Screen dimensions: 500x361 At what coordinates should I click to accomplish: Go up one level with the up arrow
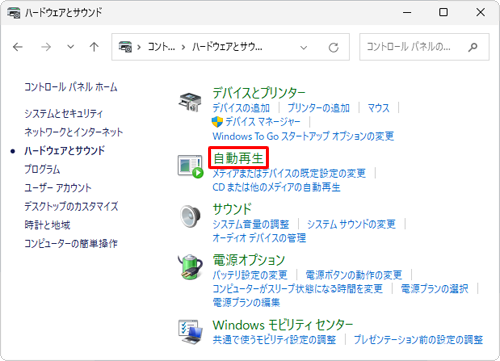pyautogui.click(x=94, y=47)
